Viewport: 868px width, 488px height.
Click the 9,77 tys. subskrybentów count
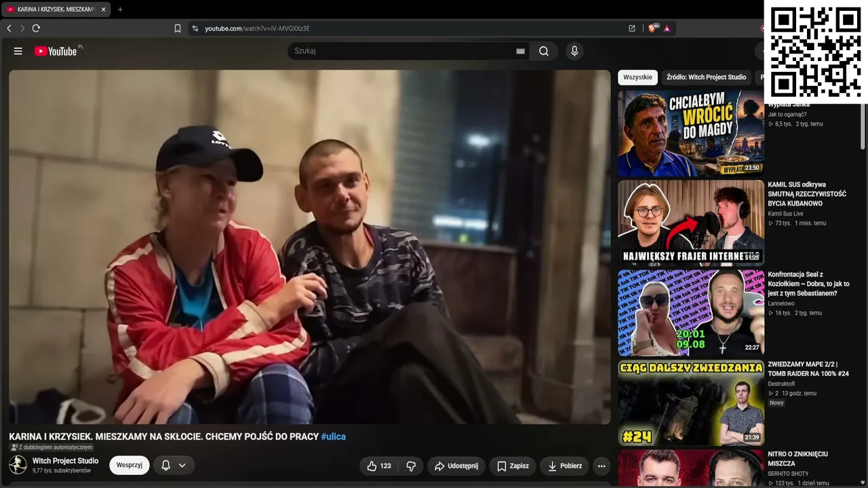[x=62, y=471]
